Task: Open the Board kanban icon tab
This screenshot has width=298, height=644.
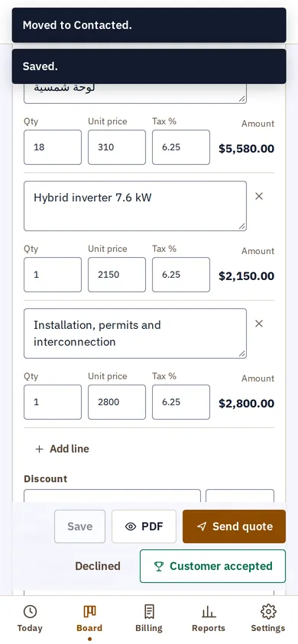Action: (89, 619)
